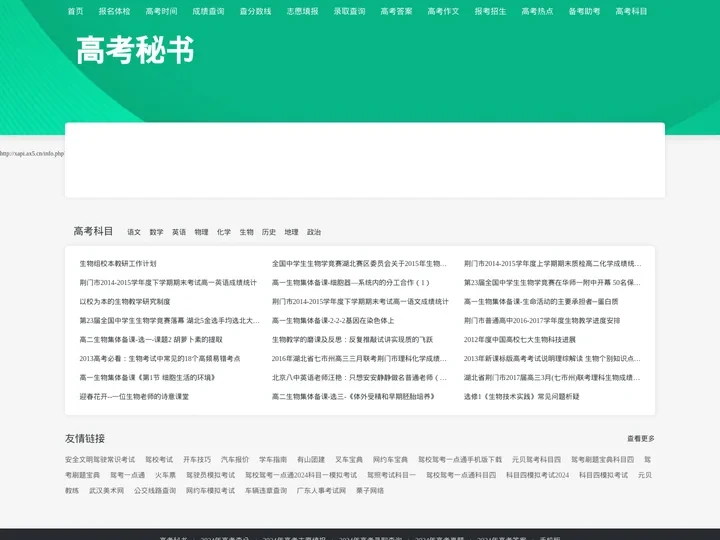Visit friendly link 驾校考试
This screenshot has height=540, width=720.
pos(159,460)
